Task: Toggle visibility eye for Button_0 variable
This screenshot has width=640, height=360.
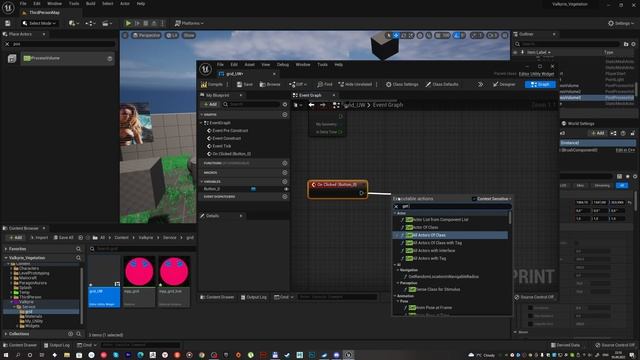Action: point(286,189)
